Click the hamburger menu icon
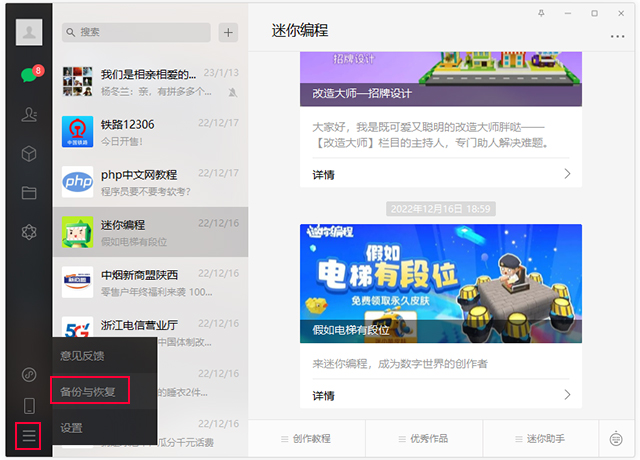This screenshot has height=460, width=640. tap(28, 436)
